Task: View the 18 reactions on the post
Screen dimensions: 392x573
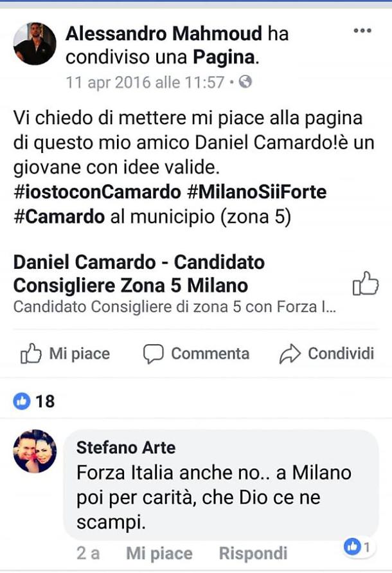Action: (34, 402)
